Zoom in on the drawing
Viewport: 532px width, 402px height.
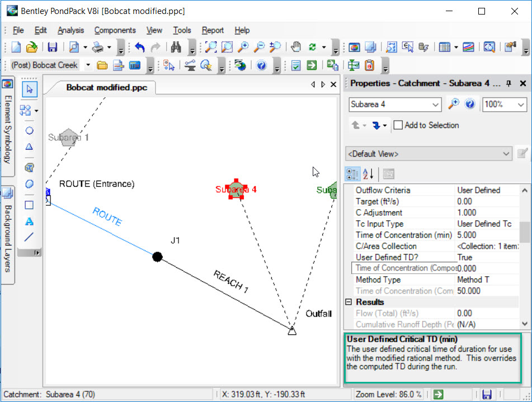click(243, 47)
